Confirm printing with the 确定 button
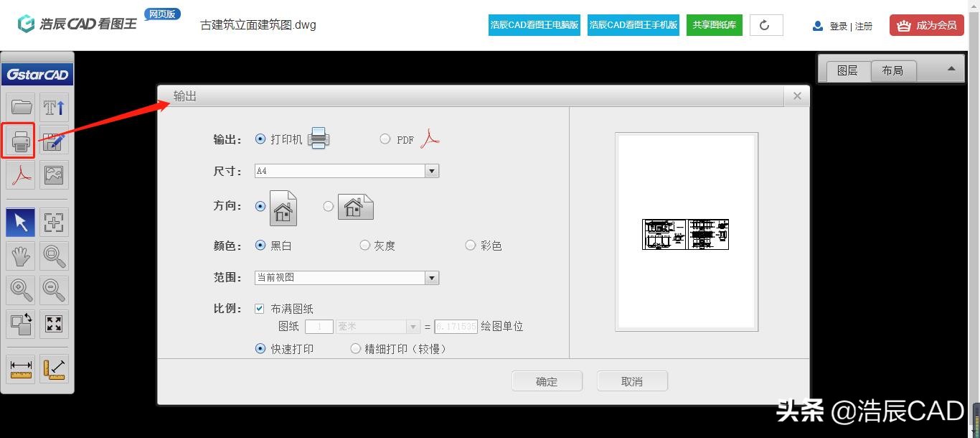The image size is (980, 438). 547,381
